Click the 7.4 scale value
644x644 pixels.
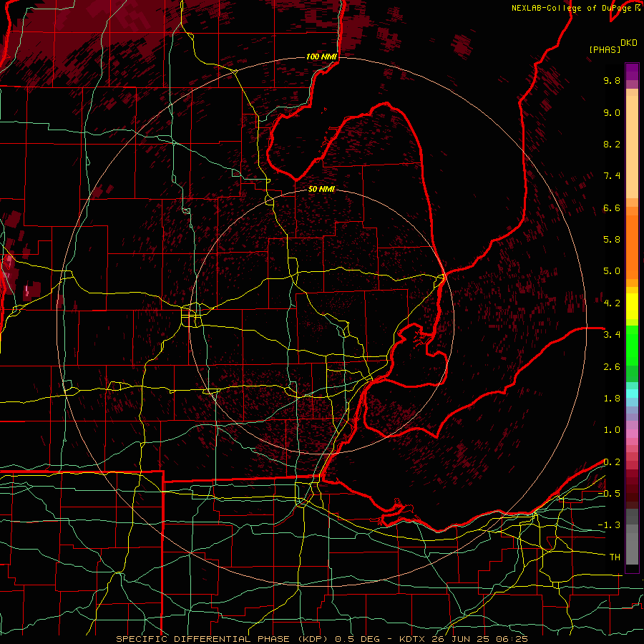[612, 176]
